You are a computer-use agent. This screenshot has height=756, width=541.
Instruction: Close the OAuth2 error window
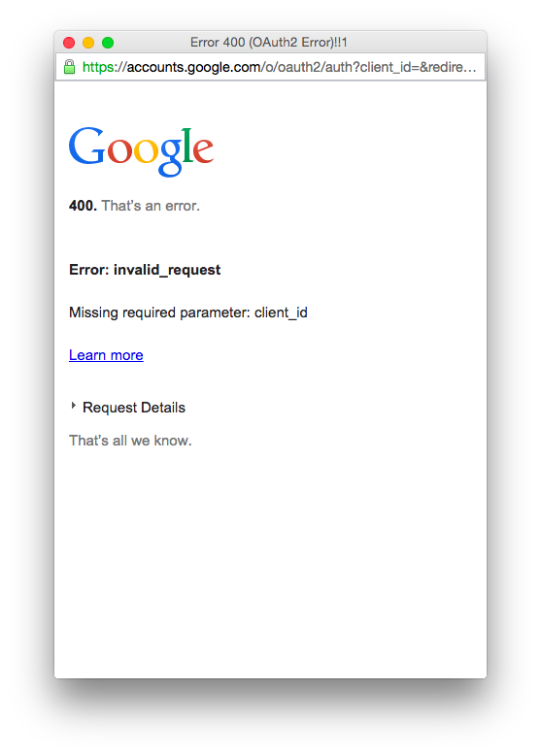coord(69,43)
